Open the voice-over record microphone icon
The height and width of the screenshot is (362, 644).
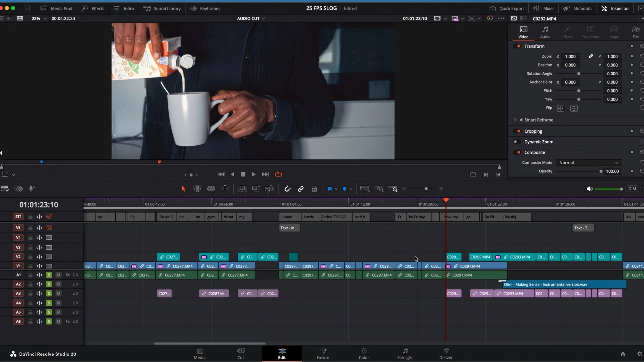pyautogui.click(x=32, y=189)
